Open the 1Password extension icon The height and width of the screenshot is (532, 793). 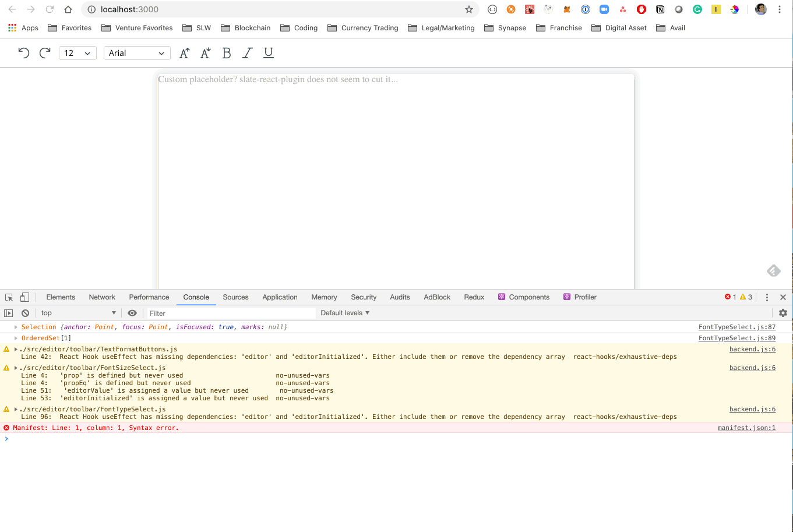[x=586, y=9]
